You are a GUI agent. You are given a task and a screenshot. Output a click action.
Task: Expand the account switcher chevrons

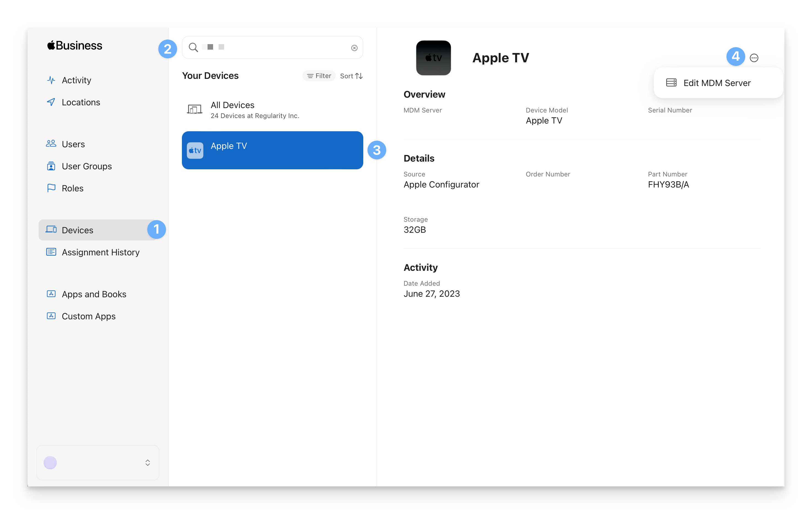[147, 463]
